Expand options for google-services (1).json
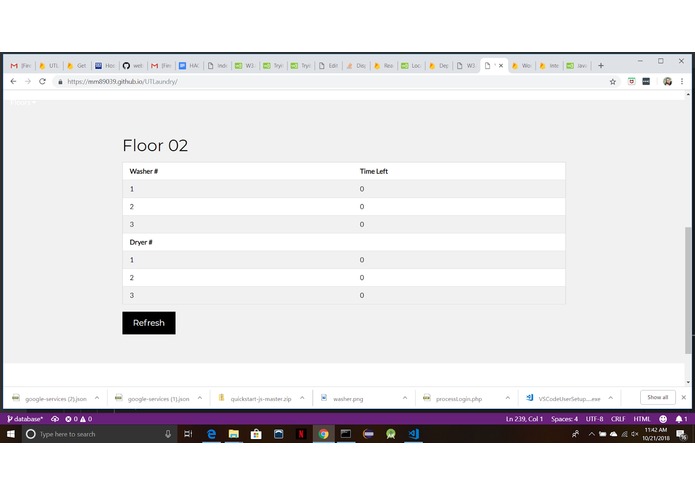Viewport: 695px width, 494px height. pyautogui.click(x=200, y=398)
